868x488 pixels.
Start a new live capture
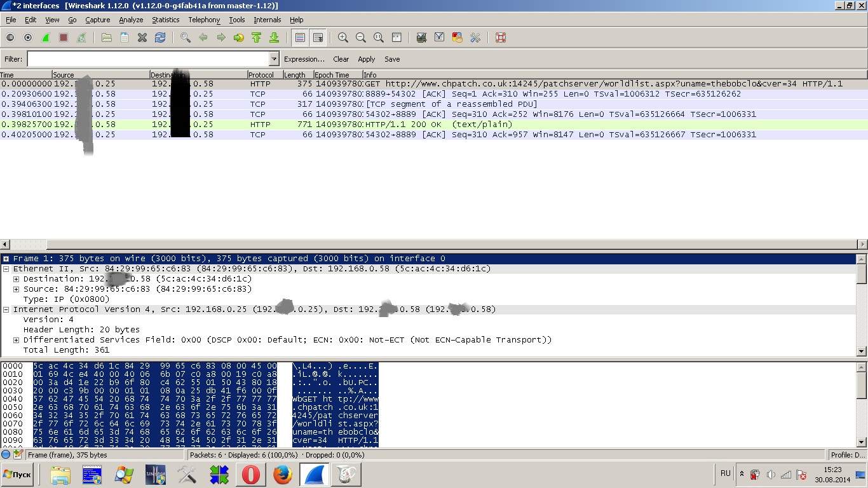pos(46,38)
